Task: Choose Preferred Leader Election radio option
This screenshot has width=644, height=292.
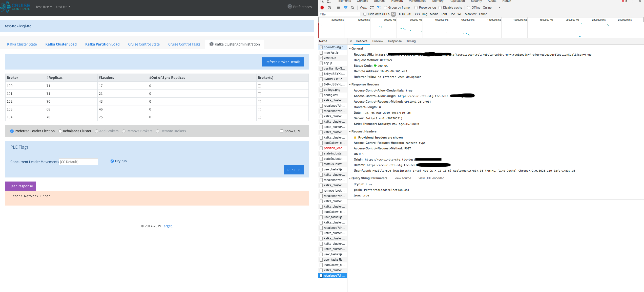Action: pyautogui.click(x=12, y=131)
